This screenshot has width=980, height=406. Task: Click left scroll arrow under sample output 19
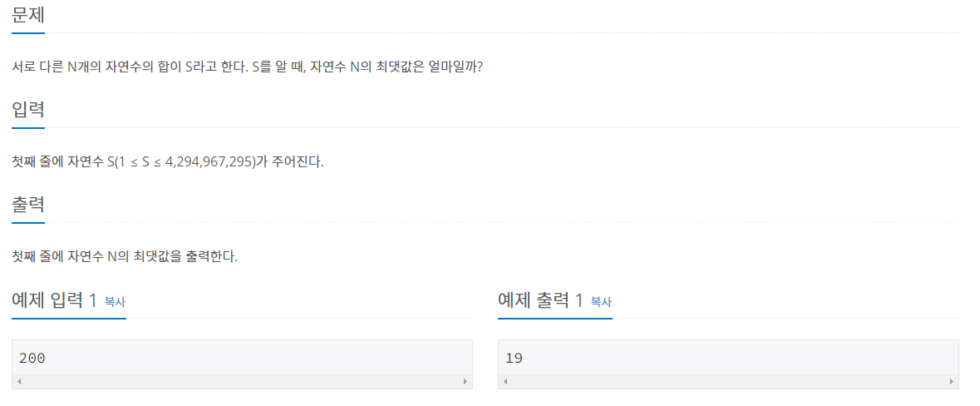point(505,381)
